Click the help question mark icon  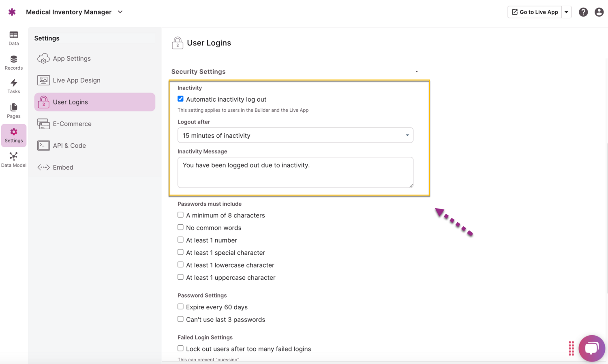(x=583, y=12)
